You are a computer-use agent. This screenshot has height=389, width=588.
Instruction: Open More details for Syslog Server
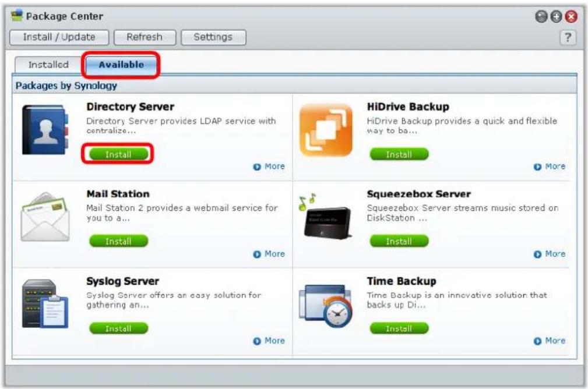(x=269, y=341)
